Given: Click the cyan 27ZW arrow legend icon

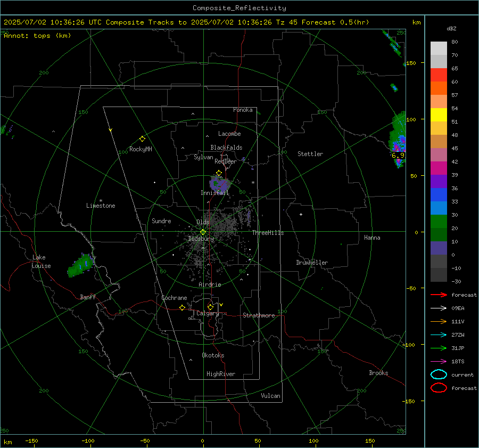Looking at the screenshot, I should [x=439, y=335].
